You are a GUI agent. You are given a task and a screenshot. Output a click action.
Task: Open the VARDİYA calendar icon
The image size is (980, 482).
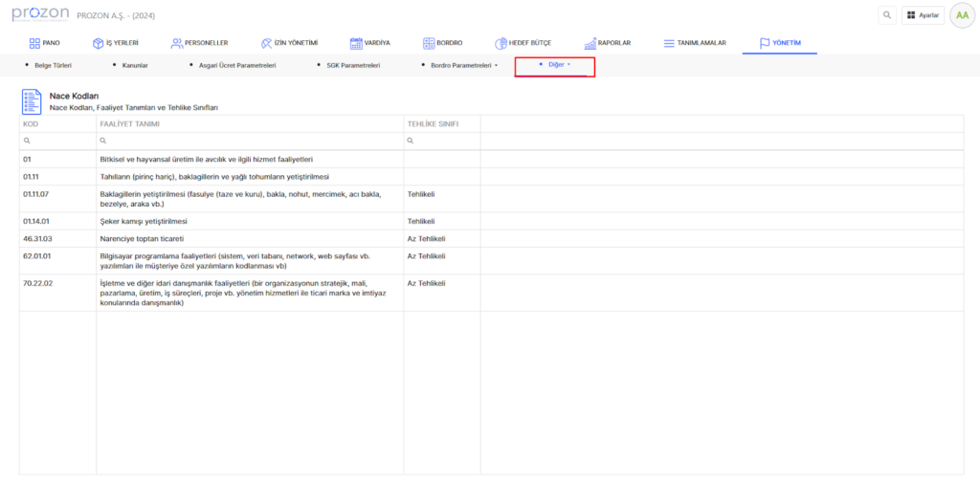click(x=356, y=43)
